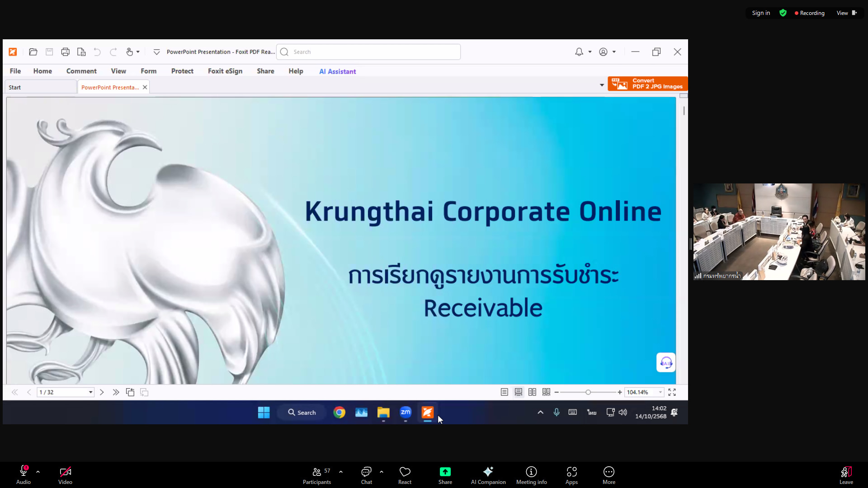Enter Foxit full screen mode
This screenshot has width=868, height=488.
(x=672, y=392)
